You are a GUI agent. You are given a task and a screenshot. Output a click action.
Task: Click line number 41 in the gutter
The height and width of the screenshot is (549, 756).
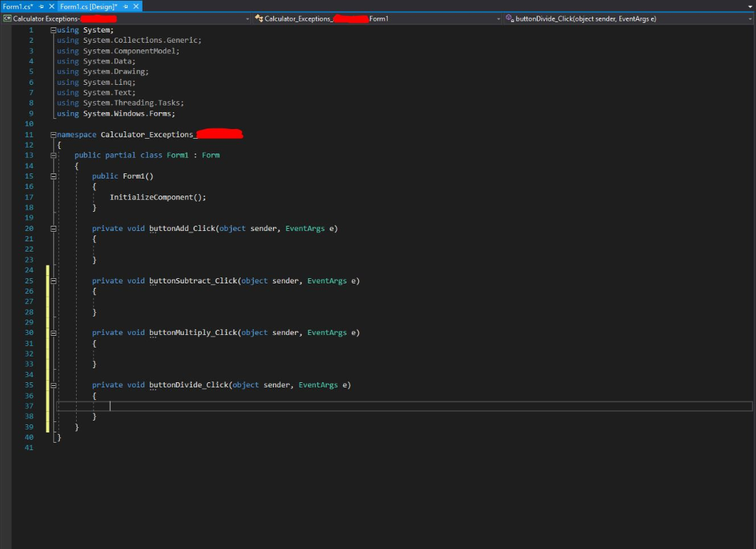29,448
